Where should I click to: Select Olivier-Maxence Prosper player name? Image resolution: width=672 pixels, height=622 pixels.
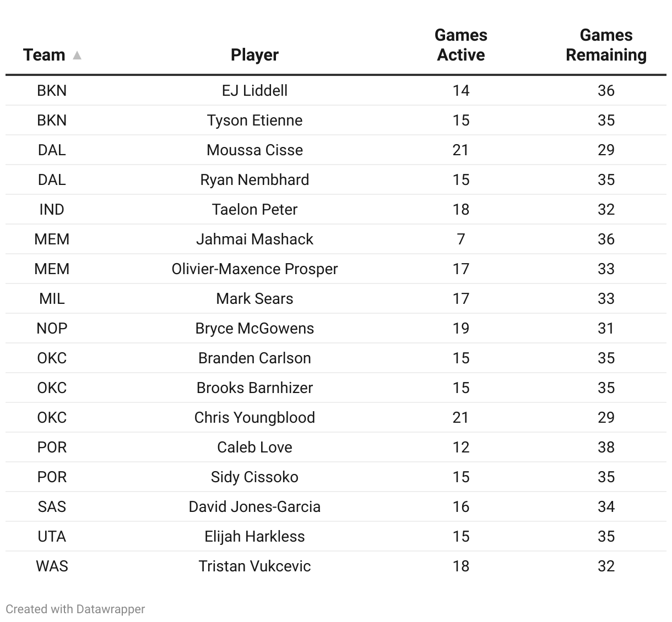[254, 269]
